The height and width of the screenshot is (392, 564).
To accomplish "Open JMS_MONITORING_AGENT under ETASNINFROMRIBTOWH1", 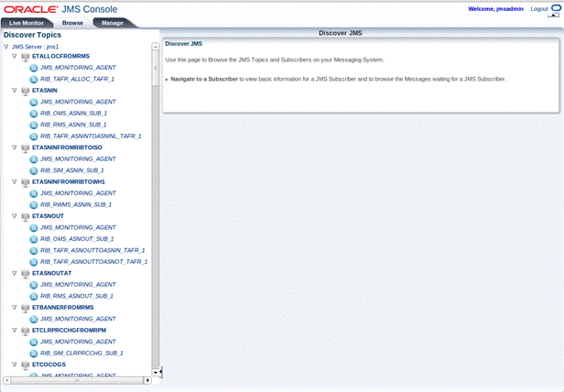I will tap(78, 193).
